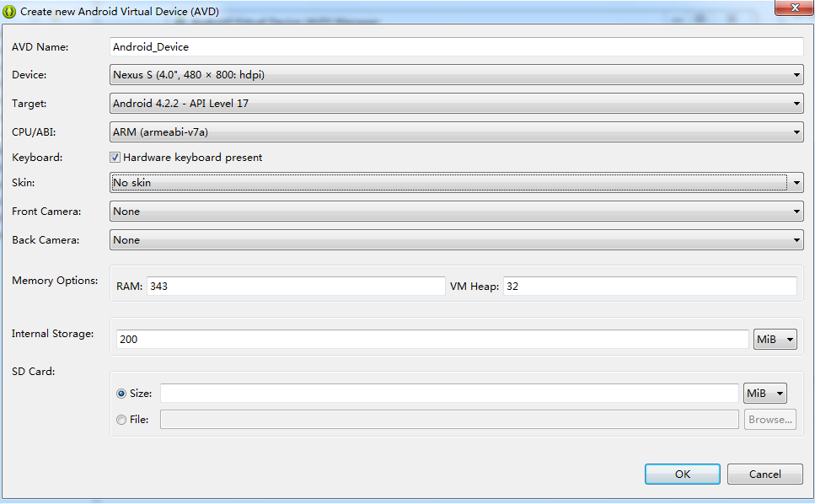Click the VM Heap input field
Image resolution: width=815 pixels, height=504 pixels.
click(650, 287)
